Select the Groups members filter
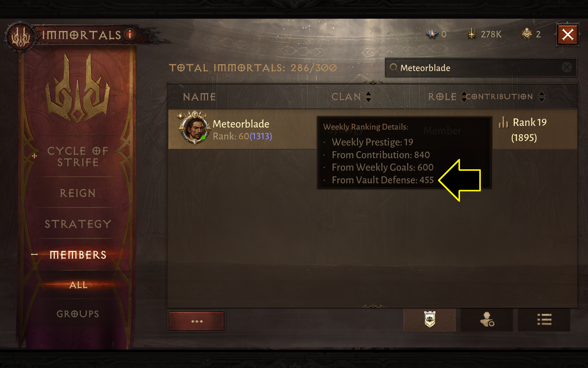588x368 pixels. (78, 314)
